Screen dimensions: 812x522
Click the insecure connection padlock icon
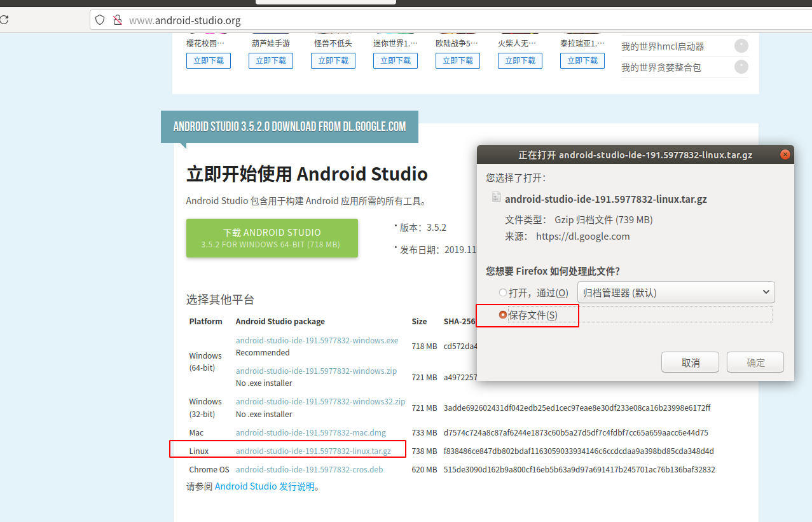click(117, 20)
